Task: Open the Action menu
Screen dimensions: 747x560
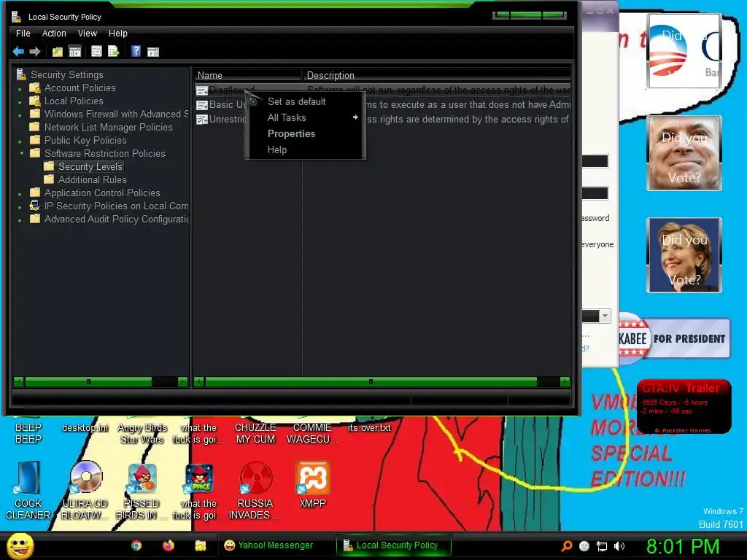Action: pyautogui.click(x=54, y=34)
